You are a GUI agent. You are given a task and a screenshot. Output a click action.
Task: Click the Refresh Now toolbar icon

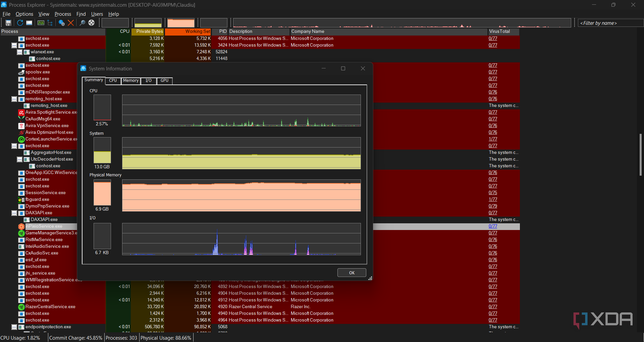point(20,23)
